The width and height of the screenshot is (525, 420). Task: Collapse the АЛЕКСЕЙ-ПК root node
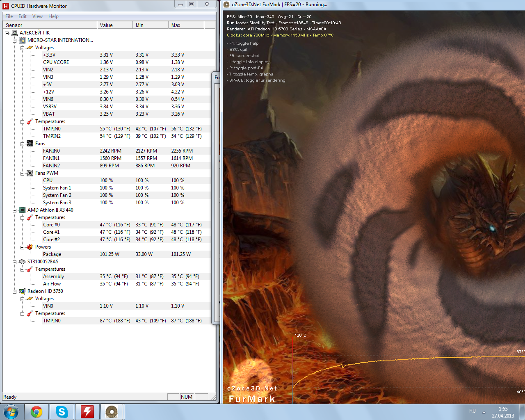pos(7,33)
